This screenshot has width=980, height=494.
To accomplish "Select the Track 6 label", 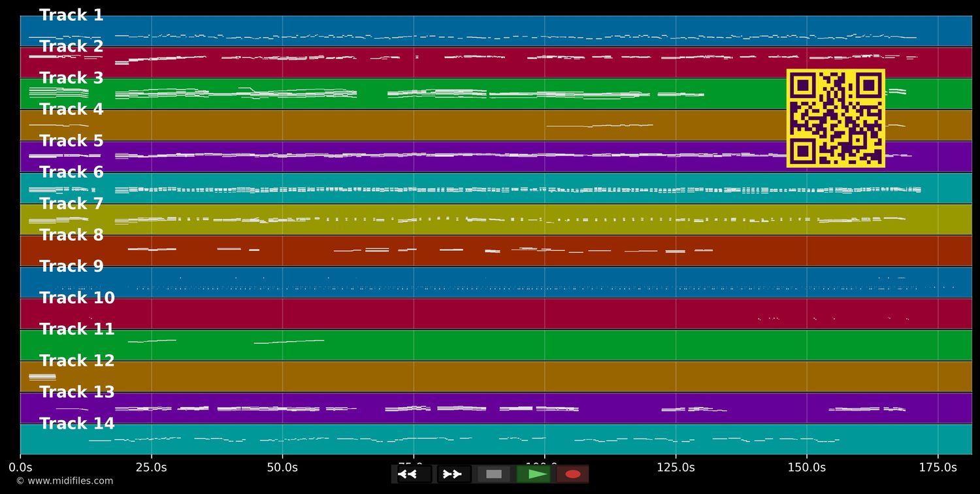I will click(71, 172).
